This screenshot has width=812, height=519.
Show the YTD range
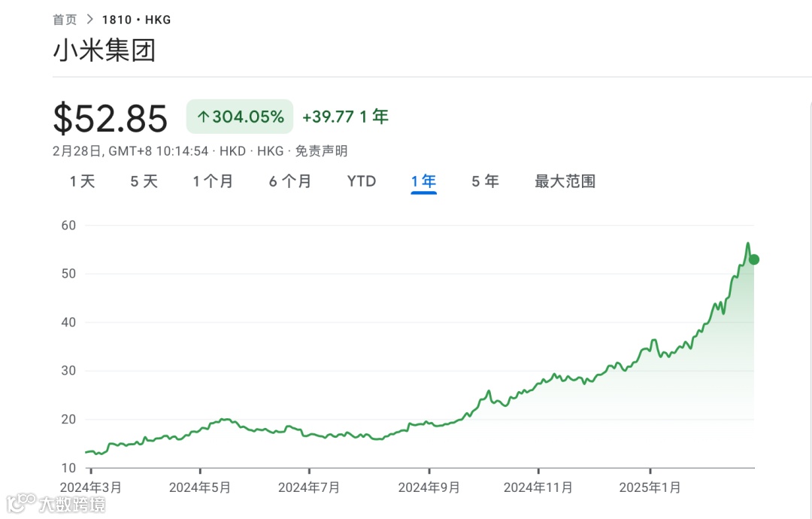pos(362,181)
